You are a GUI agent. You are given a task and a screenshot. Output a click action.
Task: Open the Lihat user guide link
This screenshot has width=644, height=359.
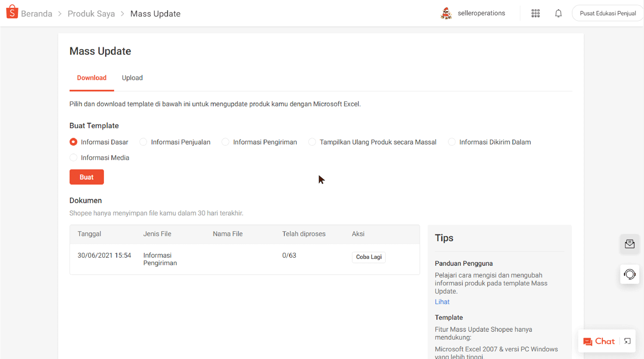coord(442,302)
